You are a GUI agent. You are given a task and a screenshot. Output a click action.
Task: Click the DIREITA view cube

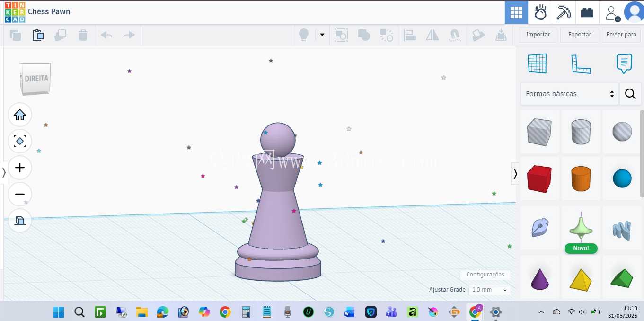(35, 79)
